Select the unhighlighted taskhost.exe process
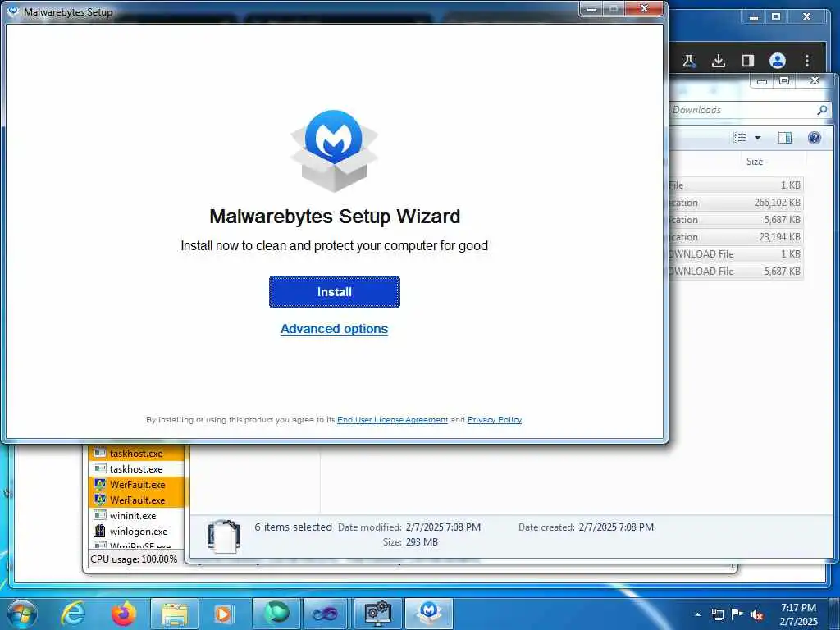840x630 pixels. point(136,468)
